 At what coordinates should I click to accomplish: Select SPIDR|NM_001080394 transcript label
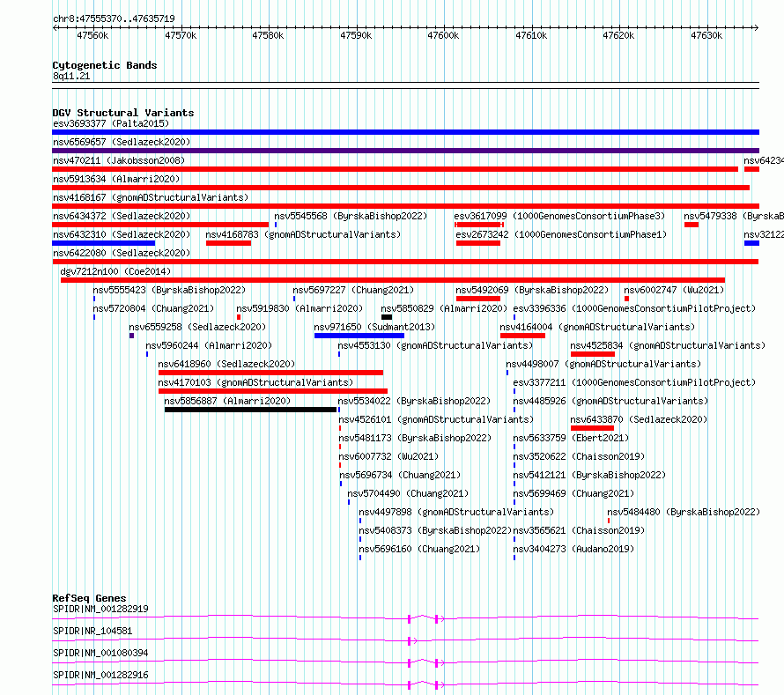point(100,653)
